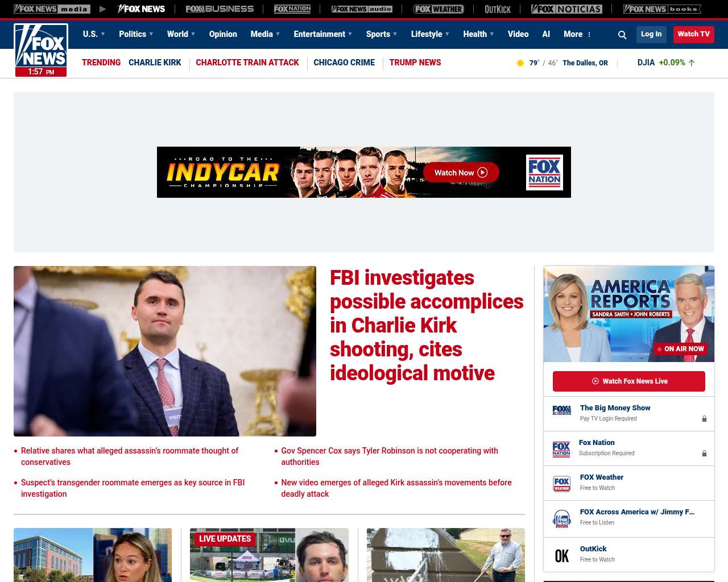This screenshot has height=582, width=728.
Task: Open Fox Business network logo in top bar
Action: pos(220,9)
